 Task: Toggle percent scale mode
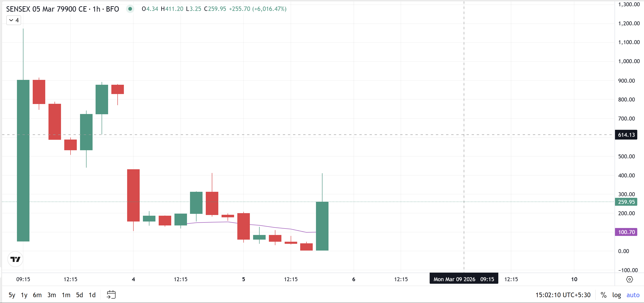coord(603,295)
